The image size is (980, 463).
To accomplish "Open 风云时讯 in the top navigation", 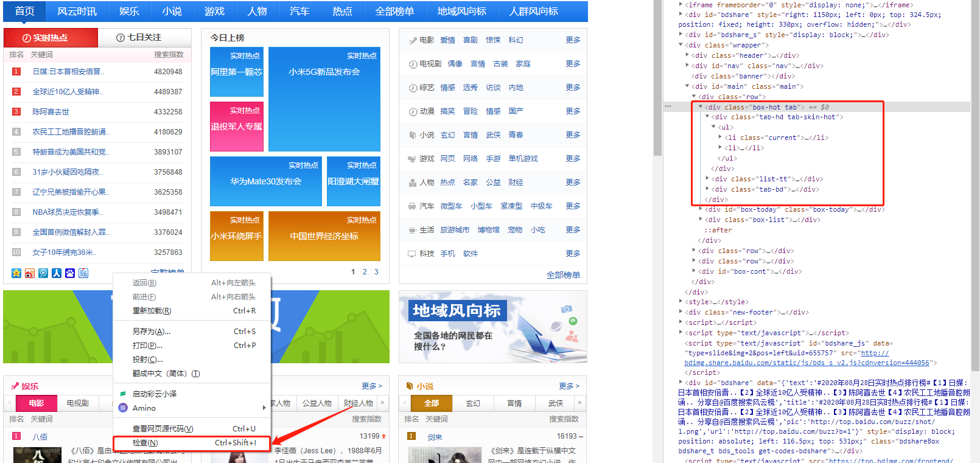I will coord(77,12).
